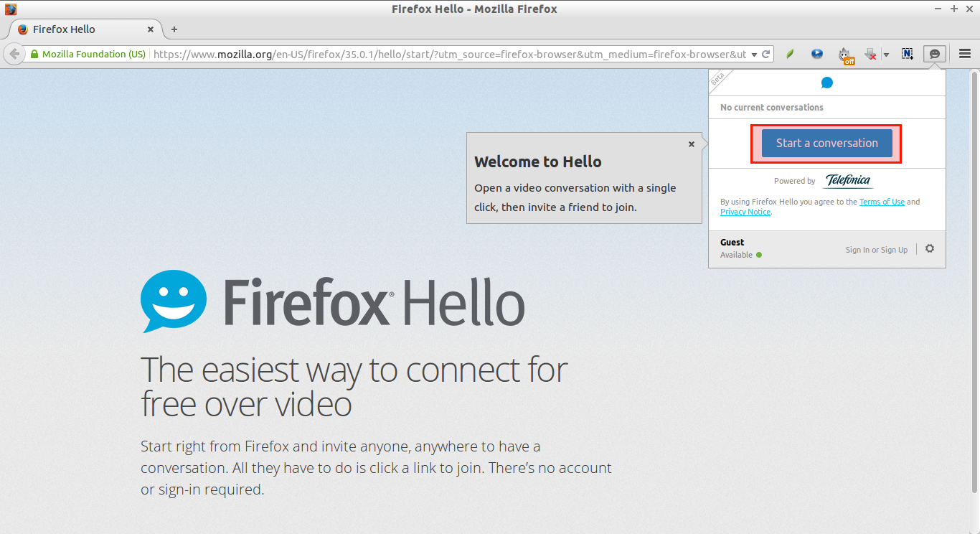Click the Hello chat bubble icon in panel
Image resolution: width=980 pixels, height=534 pixels.
[x=826, y=83]
